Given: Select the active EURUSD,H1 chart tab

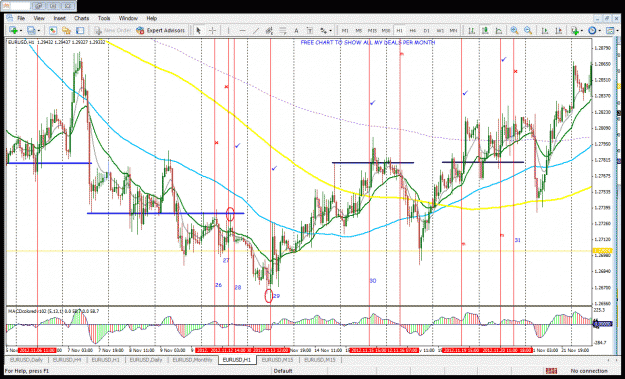Looking at the screenshot, I should click(x=237, y=360).
